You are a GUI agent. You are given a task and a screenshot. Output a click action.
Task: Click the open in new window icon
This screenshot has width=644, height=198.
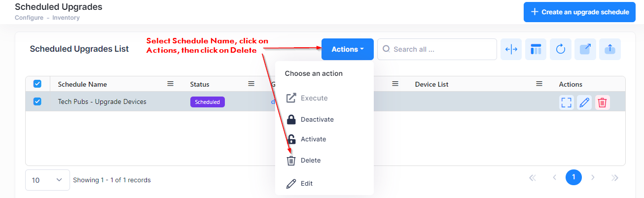click(x=585, y=49)
